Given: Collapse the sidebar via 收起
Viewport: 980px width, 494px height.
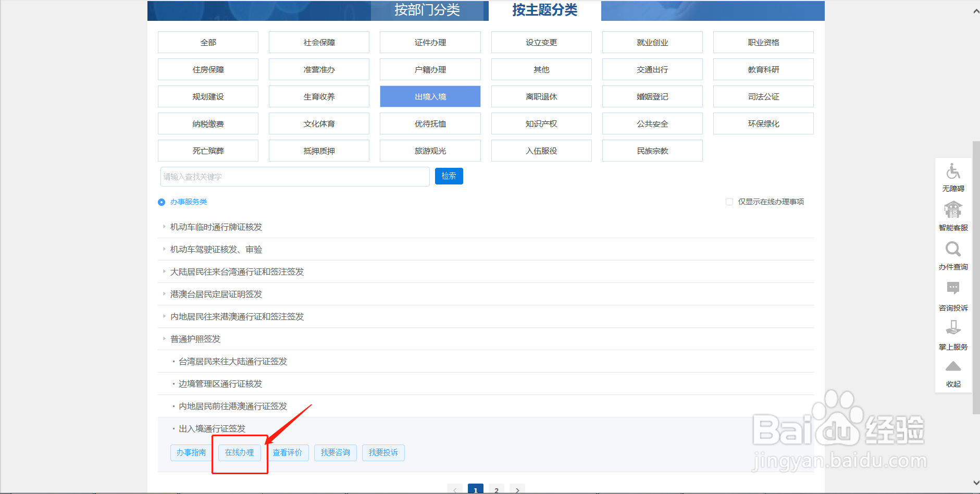Looking at the screenshot, I should coord(952,373).
